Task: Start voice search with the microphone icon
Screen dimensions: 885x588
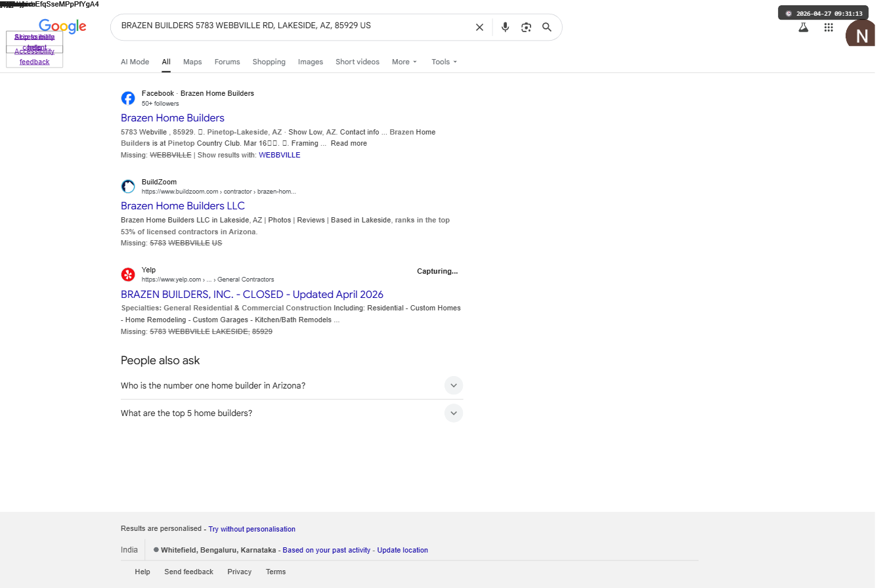Action: tap(505, 27)
